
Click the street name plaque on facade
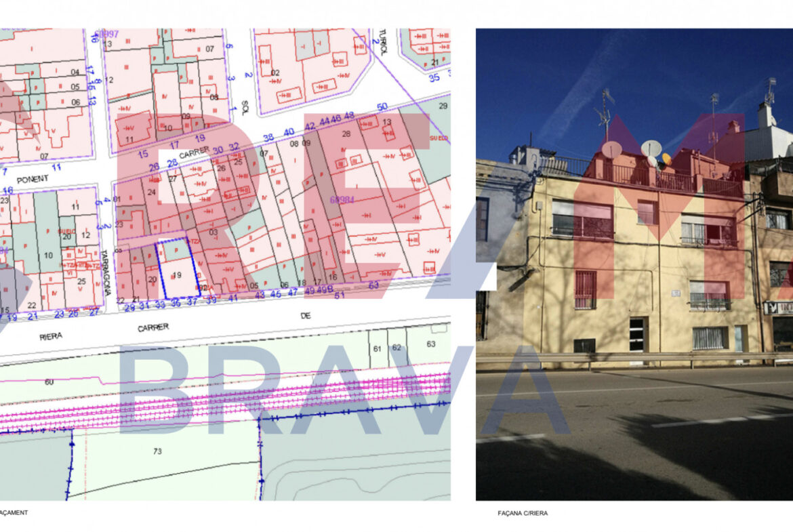pos(675,293)
